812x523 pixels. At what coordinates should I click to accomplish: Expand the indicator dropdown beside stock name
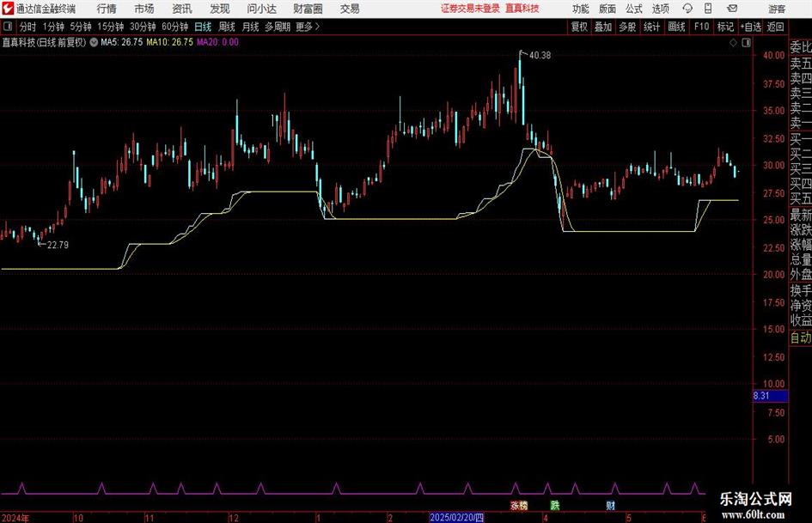(94, 42)
